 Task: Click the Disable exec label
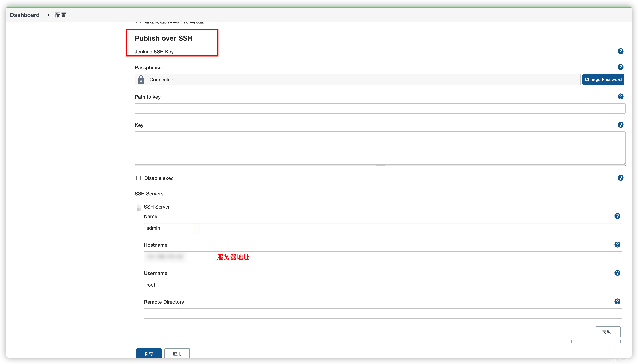[159, 178]
